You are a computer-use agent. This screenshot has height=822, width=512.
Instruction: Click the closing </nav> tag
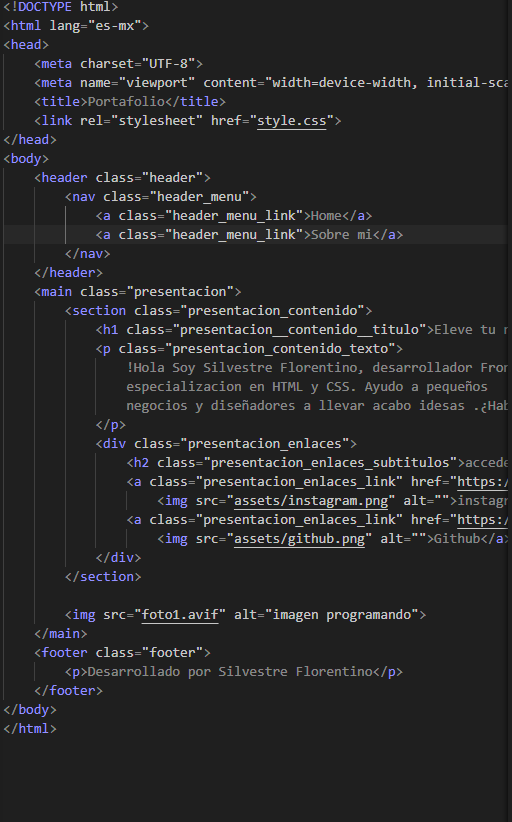88,254
